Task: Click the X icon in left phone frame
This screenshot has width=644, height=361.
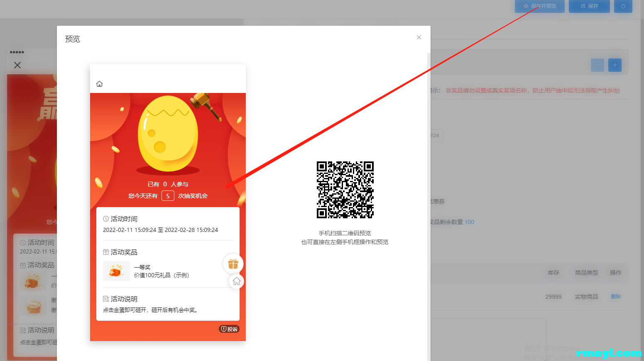Action: (17, 65)
